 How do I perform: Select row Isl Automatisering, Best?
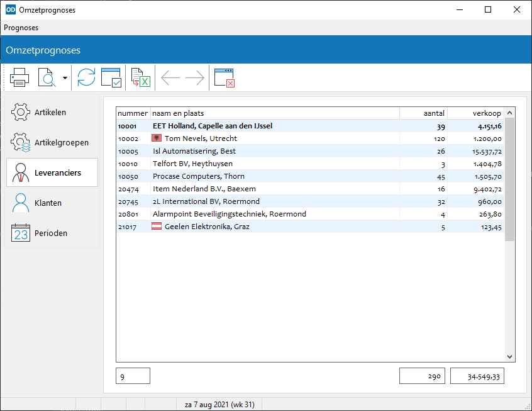tap(310, 151)
